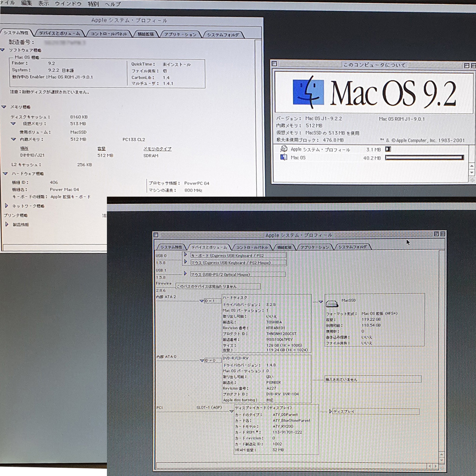Click the 製造番号 label
Screen dimensions: 476x476
click(21, 42)
